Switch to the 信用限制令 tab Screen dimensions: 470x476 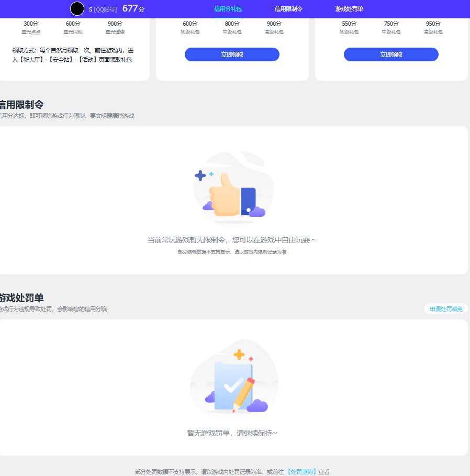[288, 9]
